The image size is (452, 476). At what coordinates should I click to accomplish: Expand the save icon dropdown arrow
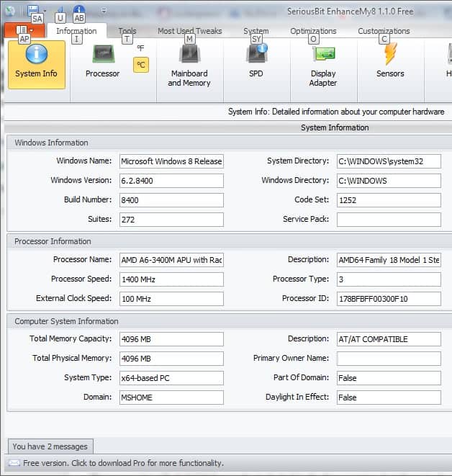click(45, 12)
